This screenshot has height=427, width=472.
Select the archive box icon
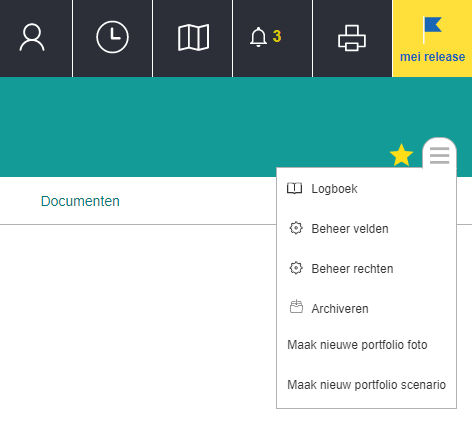click(x=296, y=307)
